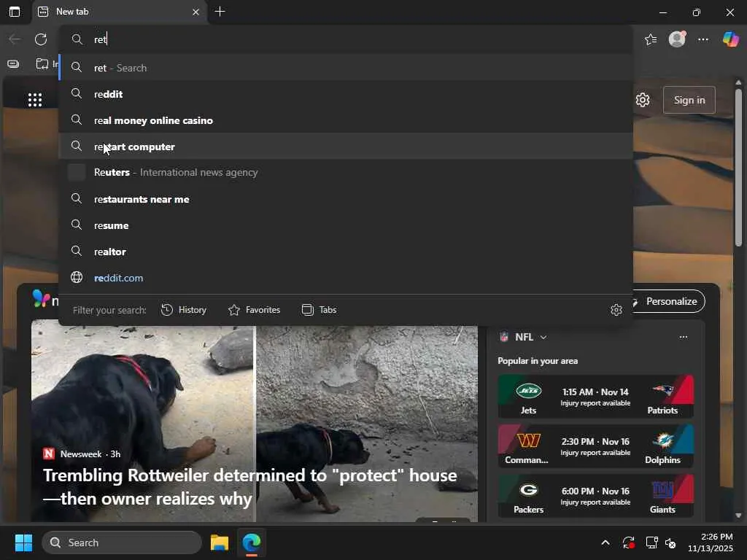Click the Sign in button
Screen dimensions: 747x560
689,100
